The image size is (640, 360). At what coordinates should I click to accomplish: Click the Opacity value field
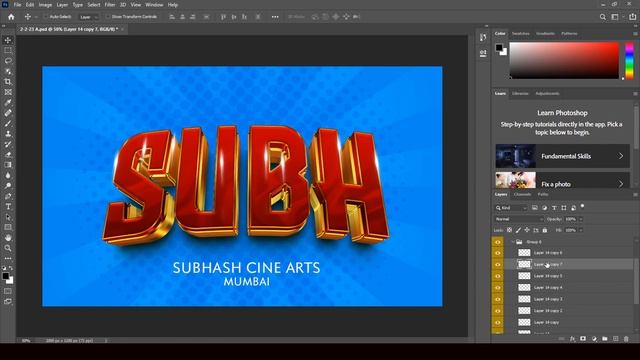(571, 219)
